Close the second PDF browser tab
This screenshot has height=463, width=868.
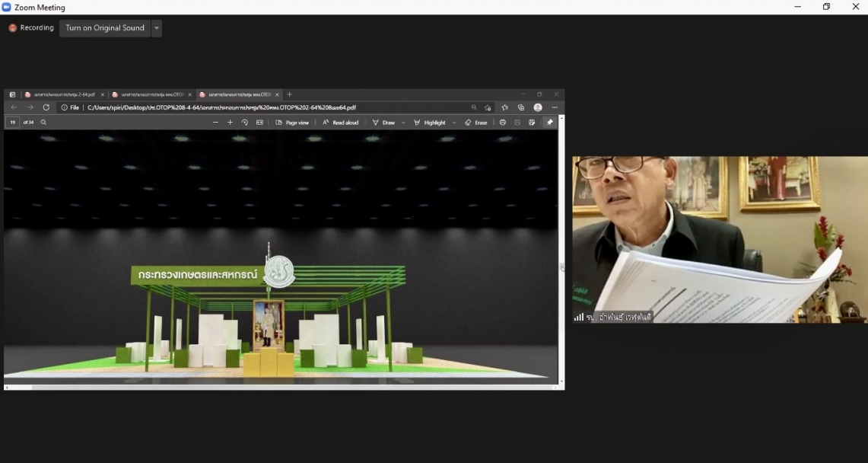click(190, 94)
